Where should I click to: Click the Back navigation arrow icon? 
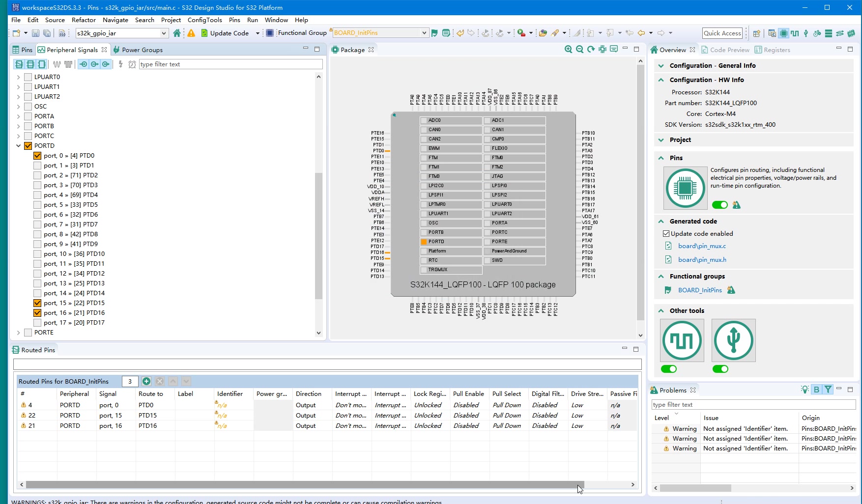pyautogui.click(x=641, y=33)
